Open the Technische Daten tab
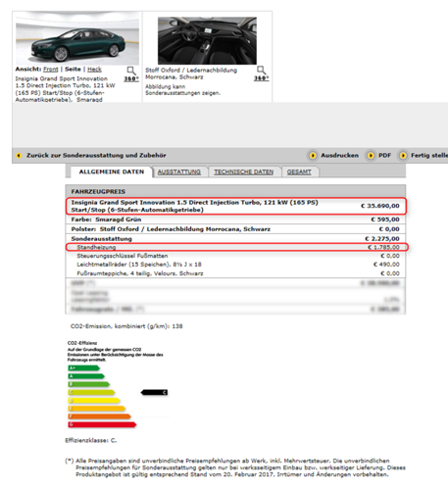This screenshot has height=490, width=448. 244,172
